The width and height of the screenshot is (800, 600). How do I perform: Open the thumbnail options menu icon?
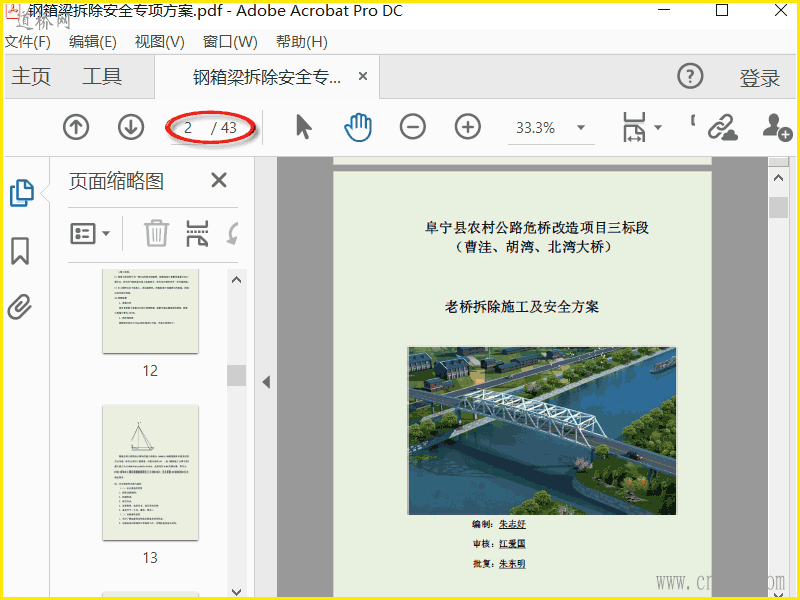[83, 234]
